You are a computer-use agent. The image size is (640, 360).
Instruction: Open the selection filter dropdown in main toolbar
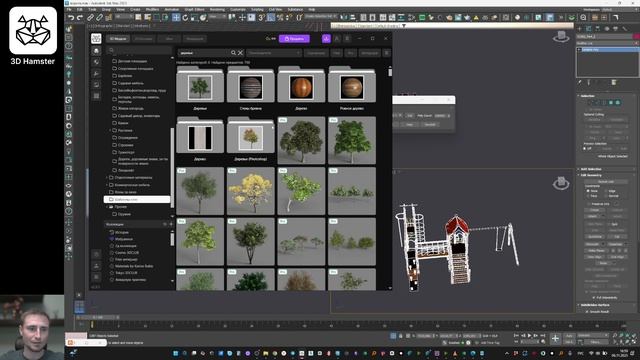[x=124, y=17]
